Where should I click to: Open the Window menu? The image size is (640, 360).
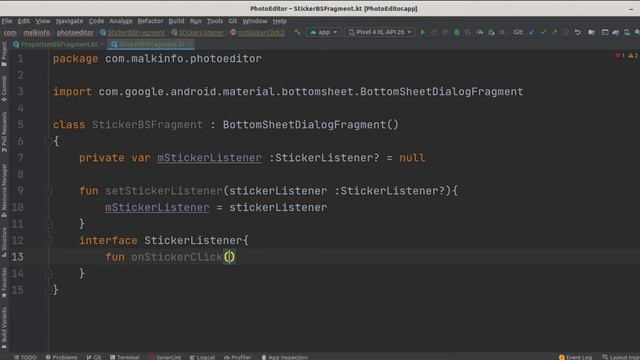tap(255, 21)
